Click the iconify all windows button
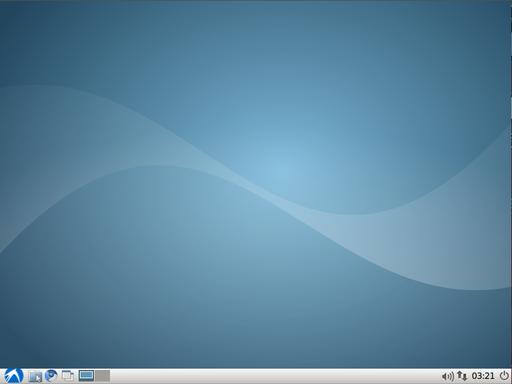Viewport: 512px width, 384px height. [x=68, y=376]
